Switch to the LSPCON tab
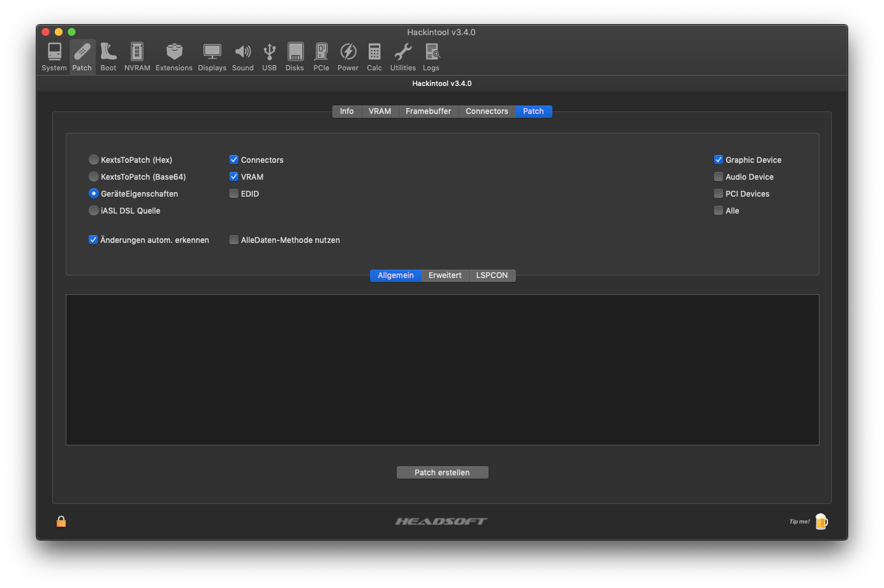Screen dimensions: 884x588 [492, 275]
